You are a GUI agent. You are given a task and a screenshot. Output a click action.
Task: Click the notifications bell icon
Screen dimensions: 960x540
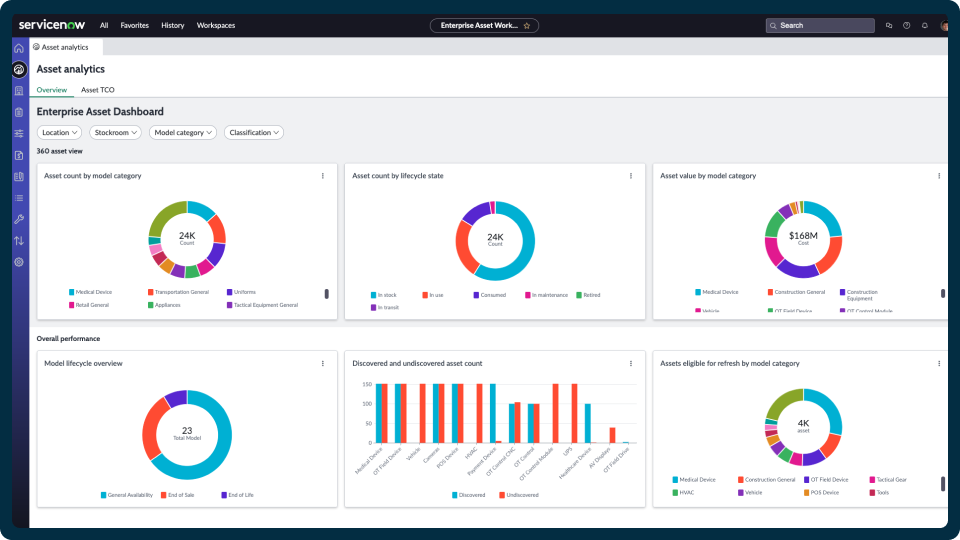click(x=924, y=26)
